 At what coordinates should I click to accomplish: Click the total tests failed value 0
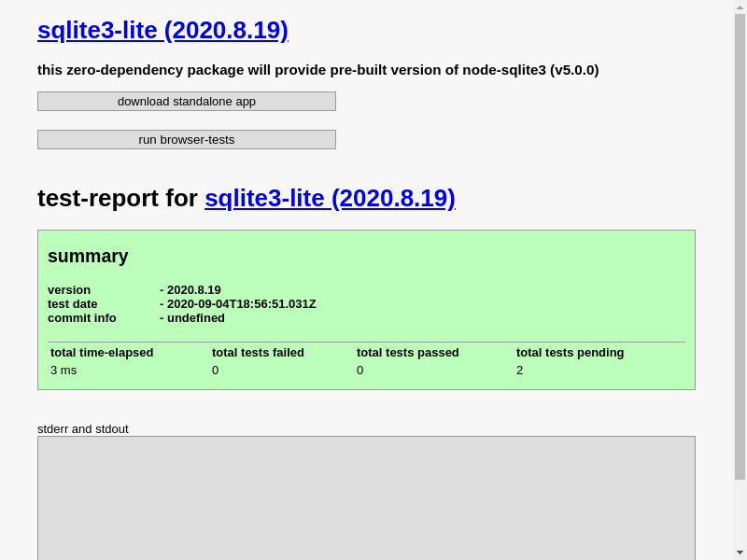(x=216, y=370)
